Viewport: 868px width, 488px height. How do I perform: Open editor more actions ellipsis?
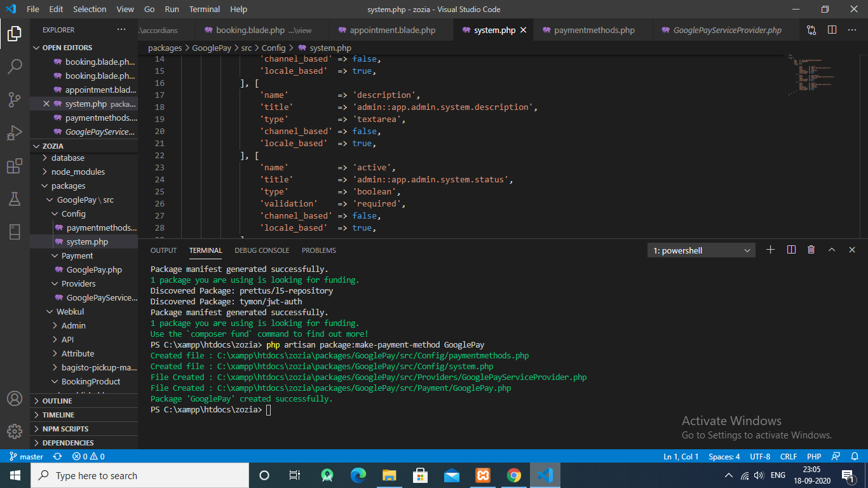pos(852,30)
